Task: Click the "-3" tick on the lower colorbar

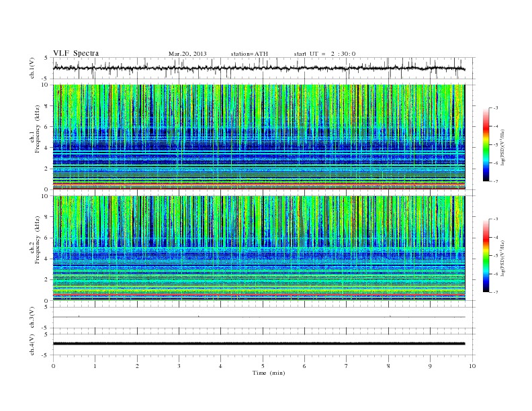Action: pos(496,219)
